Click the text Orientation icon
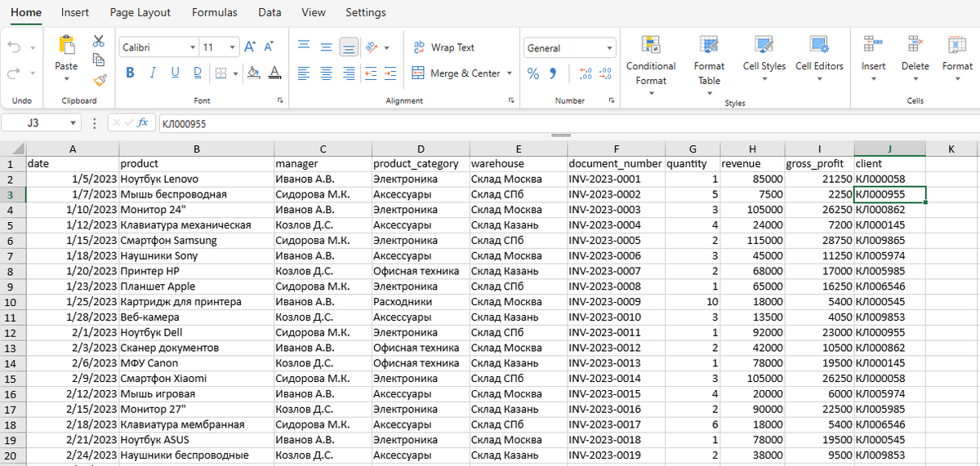The height and width of the screenshot is (466, 980). coord(372,47)
